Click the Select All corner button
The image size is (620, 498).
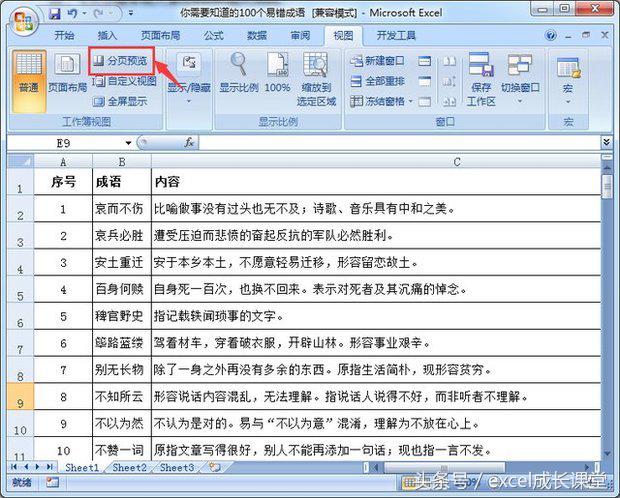click(21, 161)
